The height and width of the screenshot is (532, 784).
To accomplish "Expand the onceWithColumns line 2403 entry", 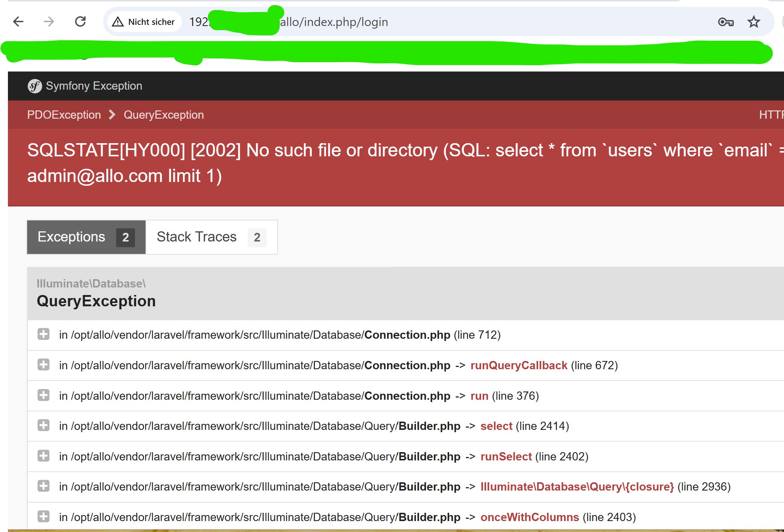I will pyautogui.click(x=43, y=517).
